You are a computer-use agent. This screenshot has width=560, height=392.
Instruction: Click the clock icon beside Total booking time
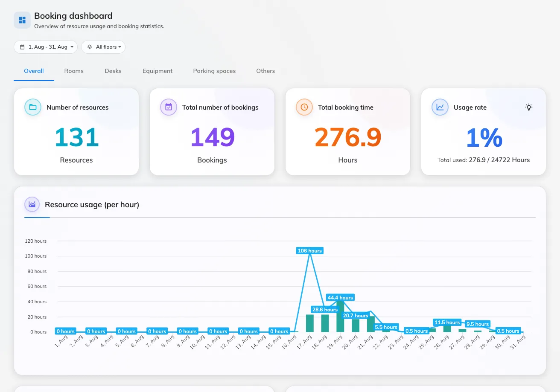[x=304, y=107]
